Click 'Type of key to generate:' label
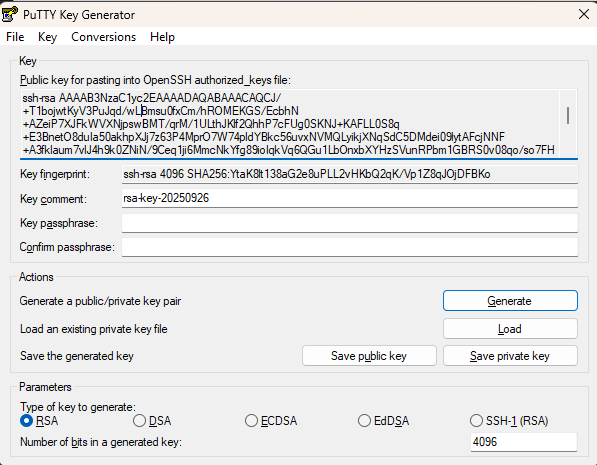Image resolution: width=597 pixels, height=465 pixels. point(78,407)
